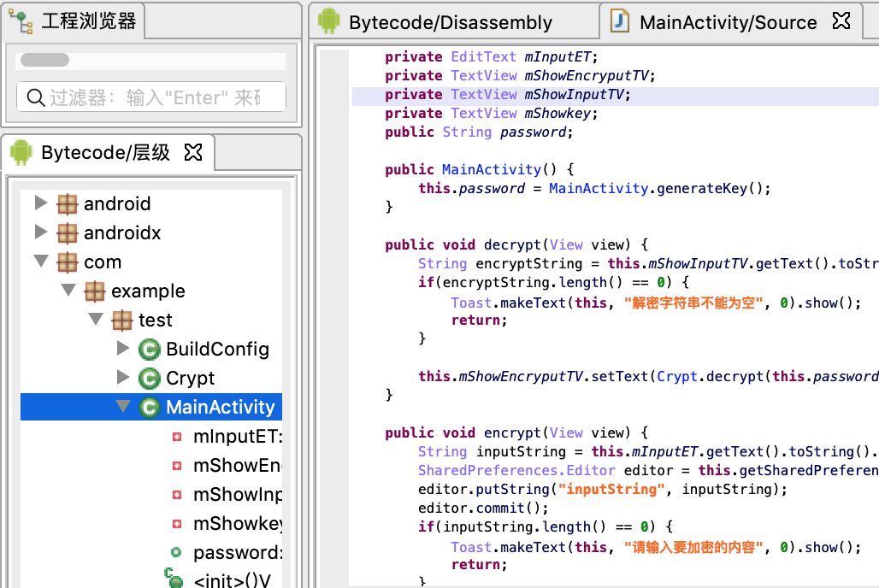Select the 工程浏览器 tab
Image resolution: width=879 pixels, height=588 pixels.
click(74, 21)
